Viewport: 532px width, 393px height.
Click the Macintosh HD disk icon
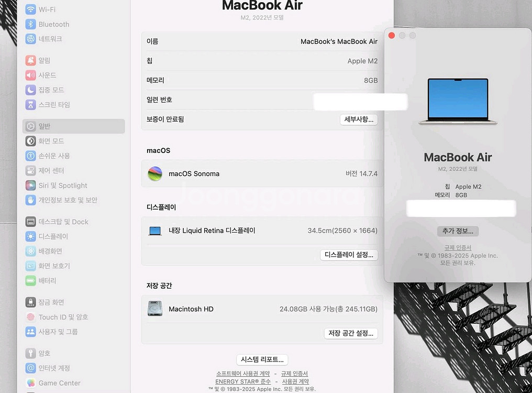point(154,309)
